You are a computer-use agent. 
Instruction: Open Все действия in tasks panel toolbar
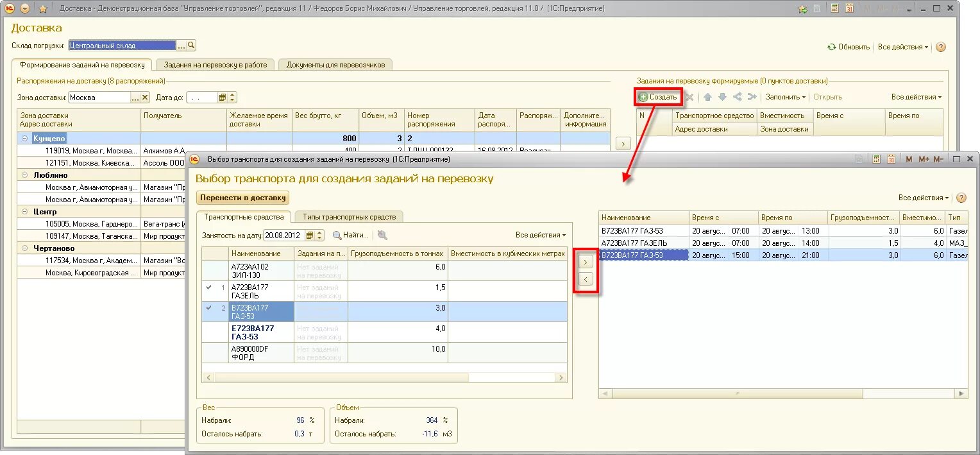pos(917,97)
